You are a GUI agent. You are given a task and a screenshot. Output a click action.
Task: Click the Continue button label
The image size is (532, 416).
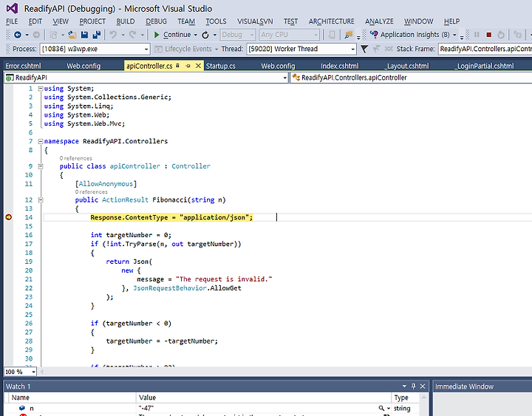click(177, 35)
